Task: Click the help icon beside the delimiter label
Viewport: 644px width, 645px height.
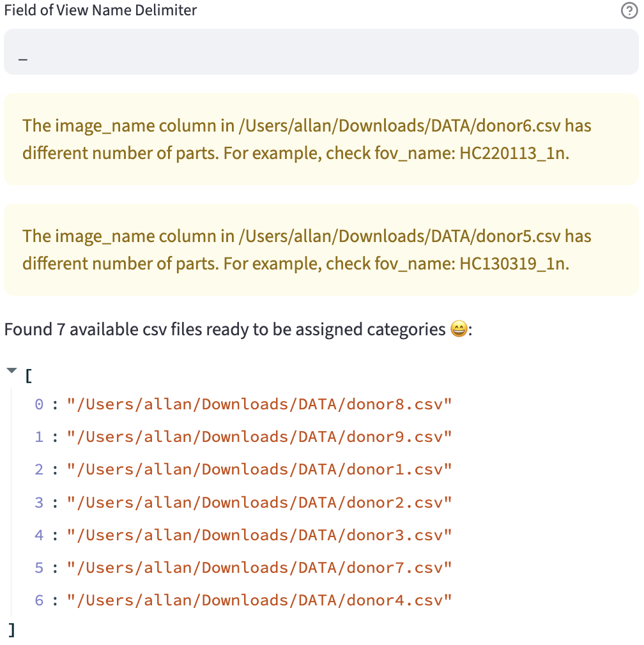Action: [629, 11]
